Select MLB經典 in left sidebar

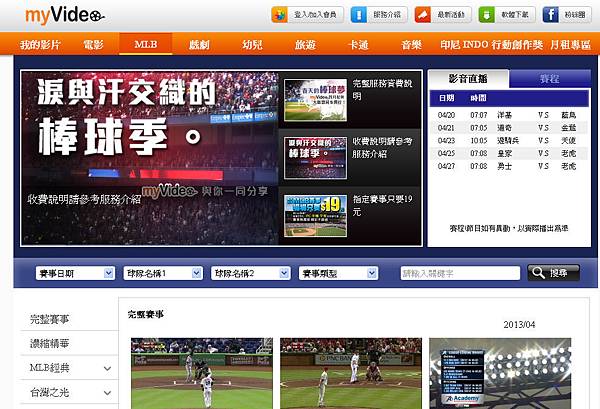coord(50,368)
